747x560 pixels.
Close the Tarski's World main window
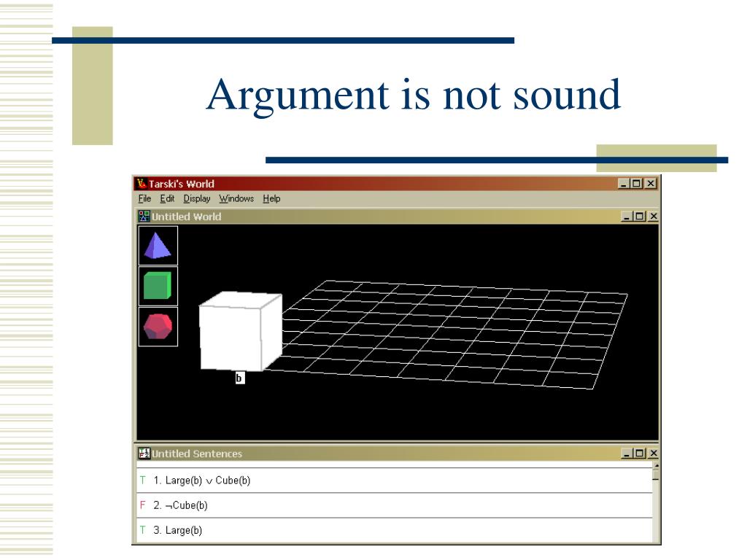point(651,183)
